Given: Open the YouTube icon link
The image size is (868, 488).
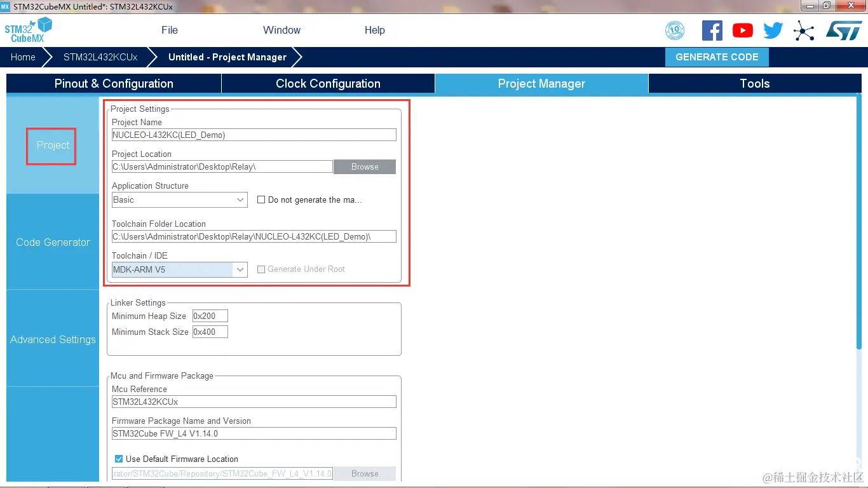Looking at the screenshot, I should [x=743, y=30].
